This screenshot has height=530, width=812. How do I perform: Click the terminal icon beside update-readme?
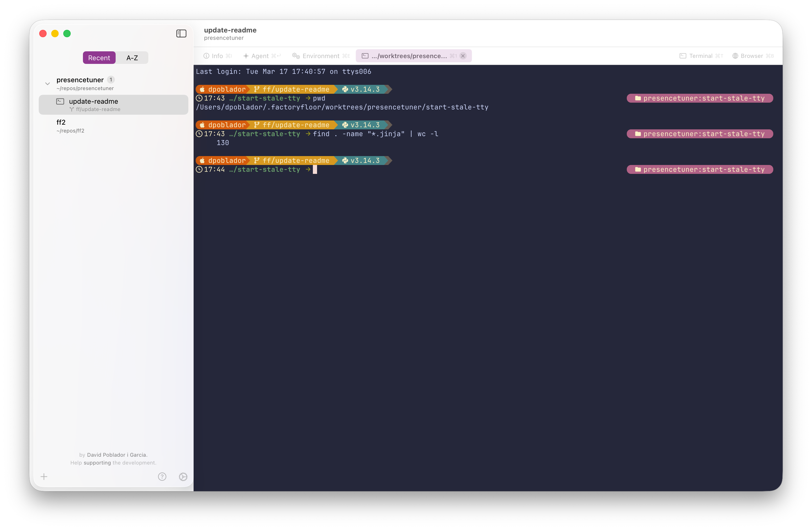tap(60, 101)
